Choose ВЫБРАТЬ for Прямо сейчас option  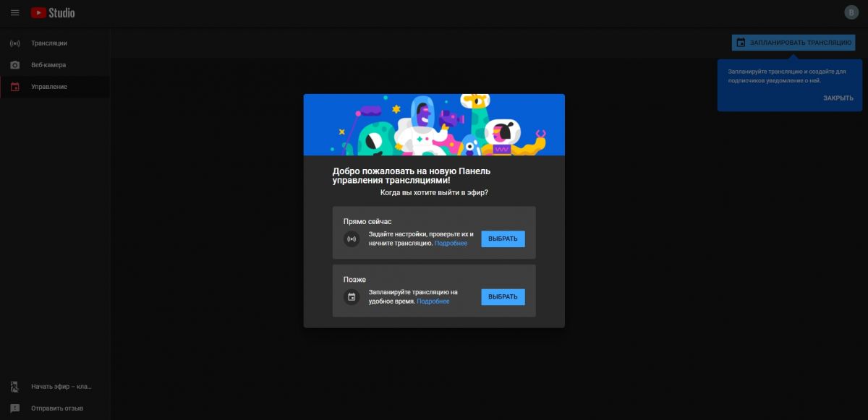tap(503, 239)
